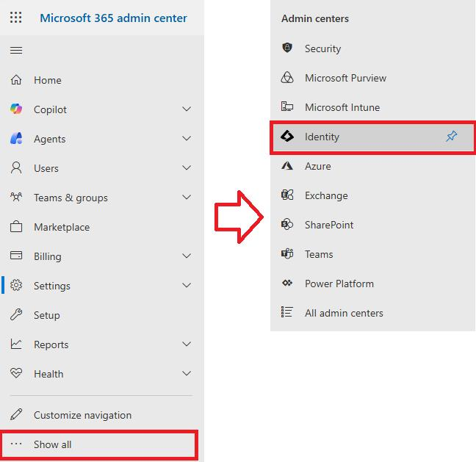Select the Copilot navigation label

(50, 109)
